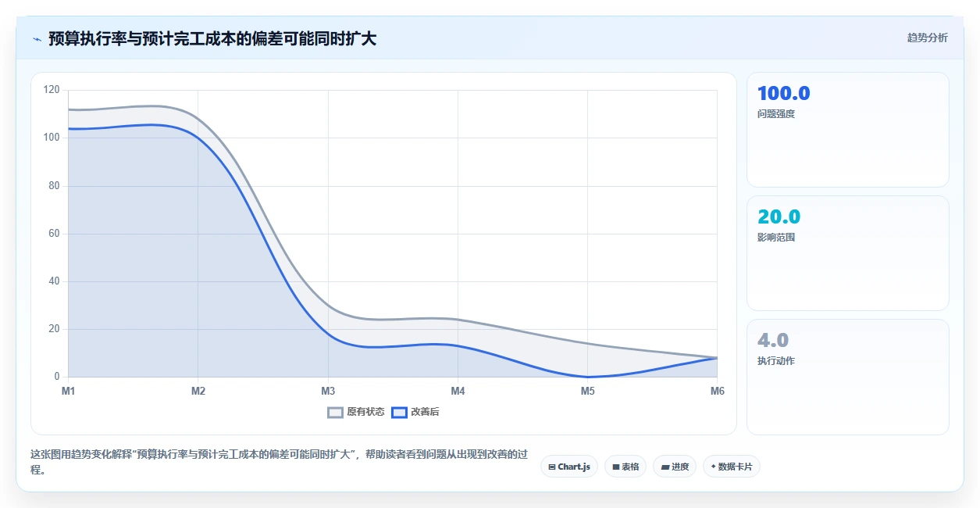980x508 pixels.
Task: Select the 数据卡片 tag
Action: tap(732, 467)
